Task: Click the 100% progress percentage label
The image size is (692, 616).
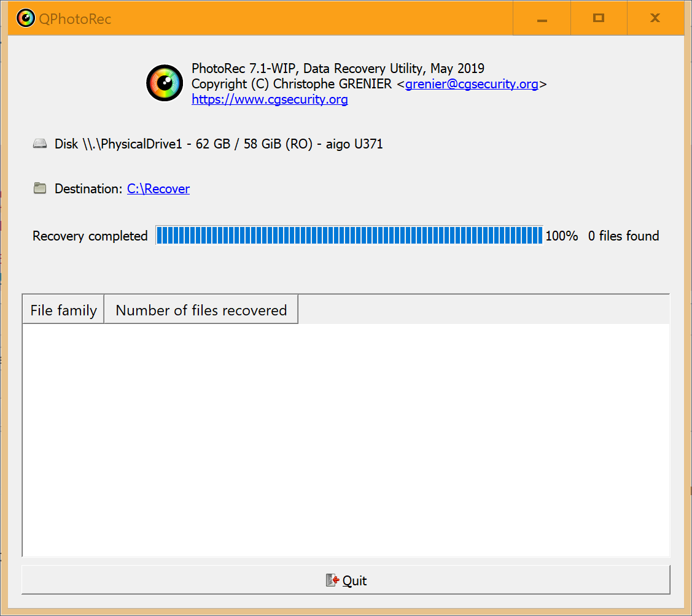Action: coord(561,236)
